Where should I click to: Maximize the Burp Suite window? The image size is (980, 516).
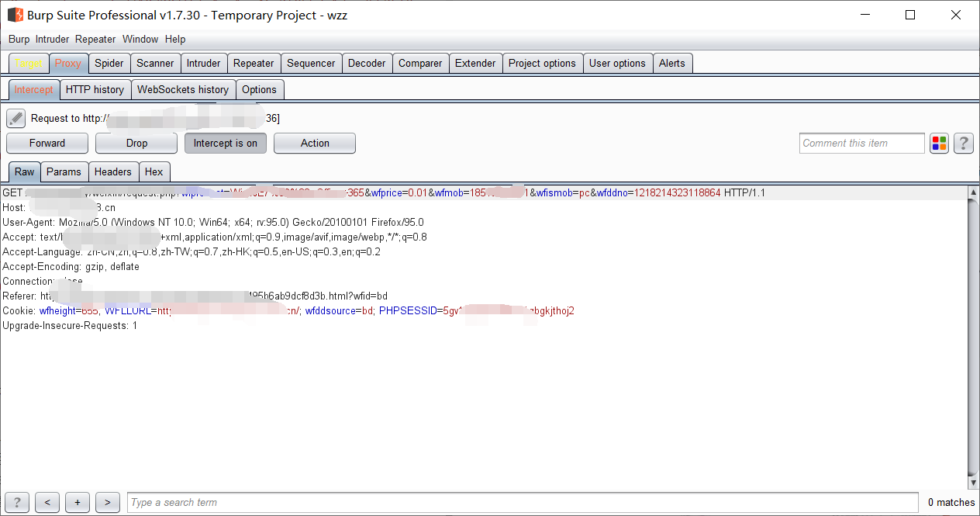911,15
